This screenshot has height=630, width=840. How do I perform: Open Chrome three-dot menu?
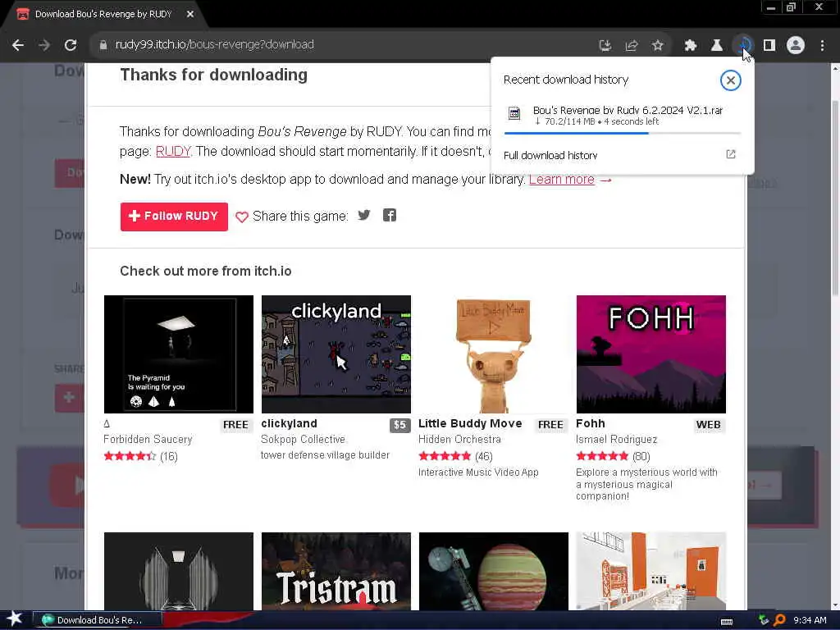pyautogui.click(x=822, y=46)
